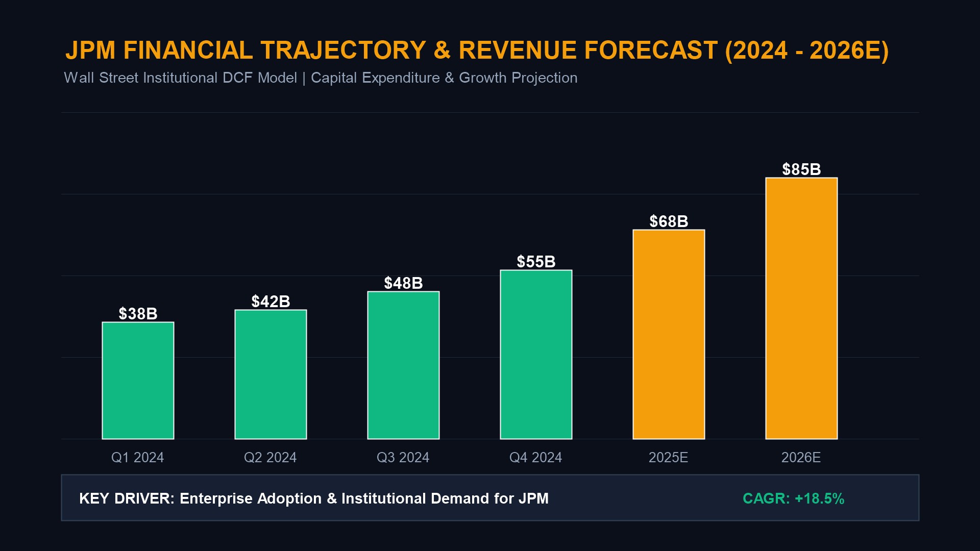Click the Q2 2024 axis label
This screenshot has height=551, width=980.
tap(271, 457)
